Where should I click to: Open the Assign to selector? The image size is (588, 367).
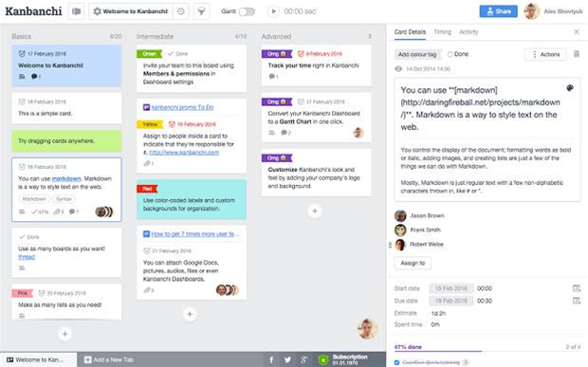413,264
